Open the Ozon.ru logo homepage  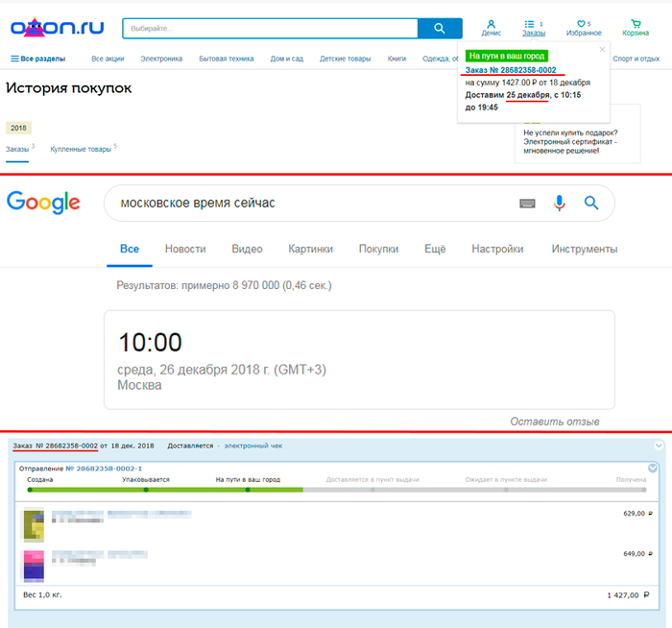58,27
